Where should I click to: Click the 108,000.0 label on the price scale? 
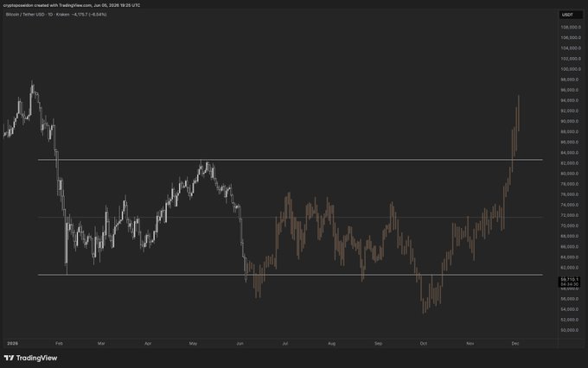tap(571, 28)
